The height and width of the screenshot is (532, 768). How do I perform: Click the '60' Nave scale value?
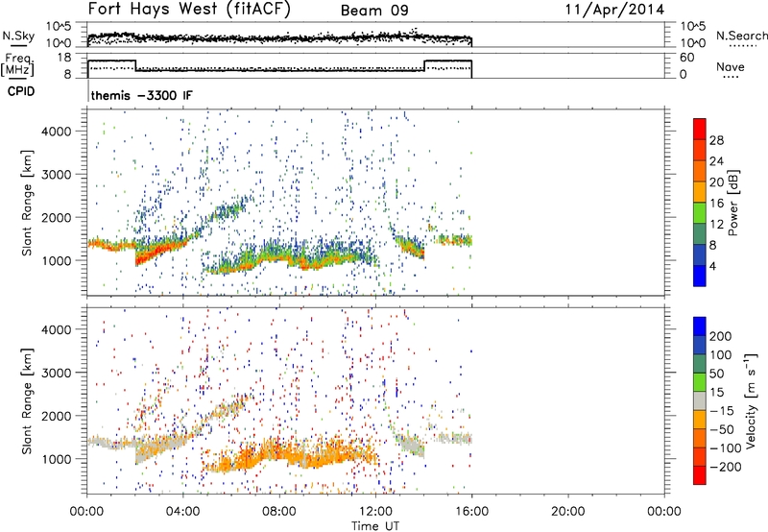click(686, 58)
